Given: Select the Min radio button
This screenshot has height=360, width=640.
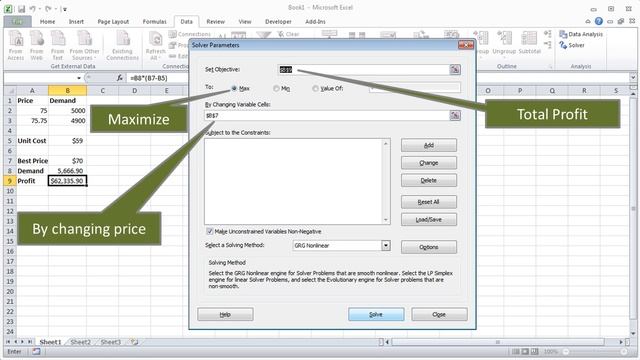Looking at the screenshot, I should pos(276,88).
